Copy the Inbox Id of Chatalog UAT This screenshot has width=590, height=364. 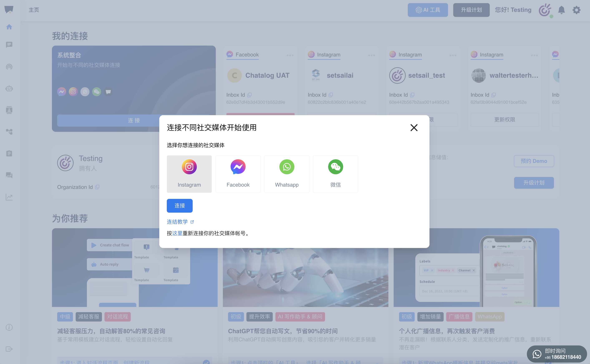(x=250, y=95)
